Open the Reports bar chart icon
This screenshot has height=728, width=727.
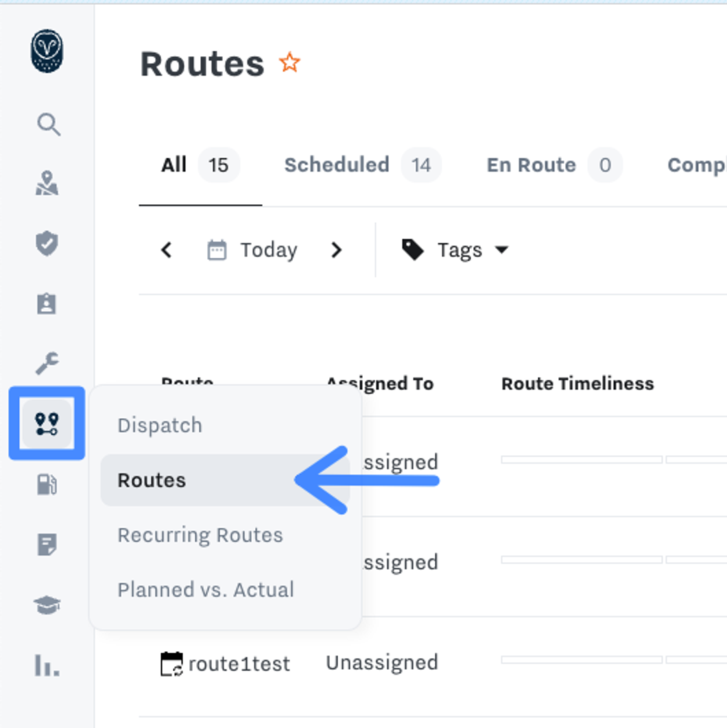pos(47,664)
